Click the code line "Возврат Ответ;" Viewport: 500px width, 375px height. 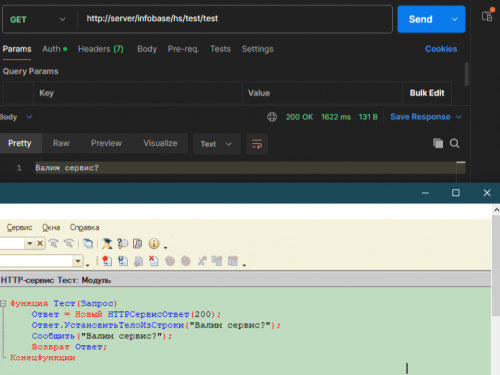[x=69, y=347]
